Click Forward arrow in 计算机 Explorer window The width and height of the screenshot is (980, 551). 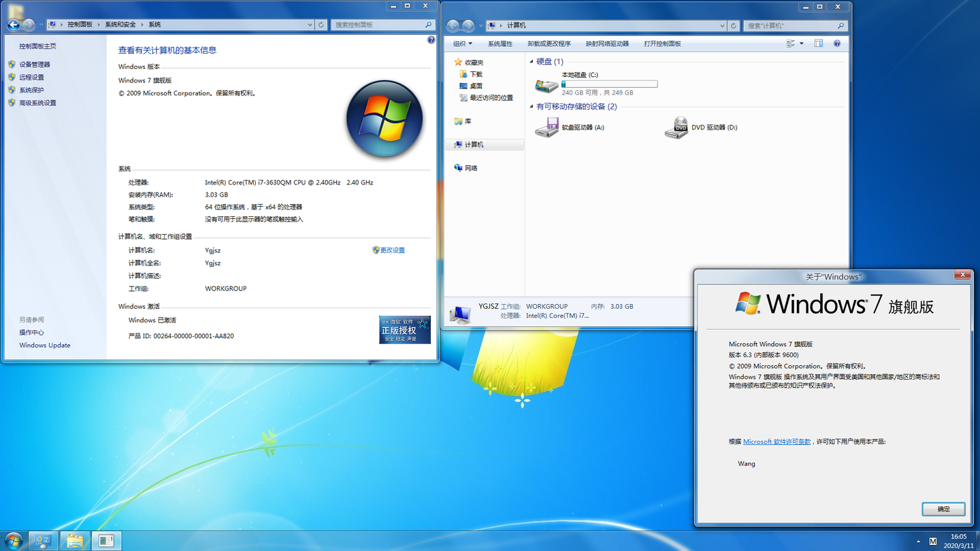pos(468,26)
